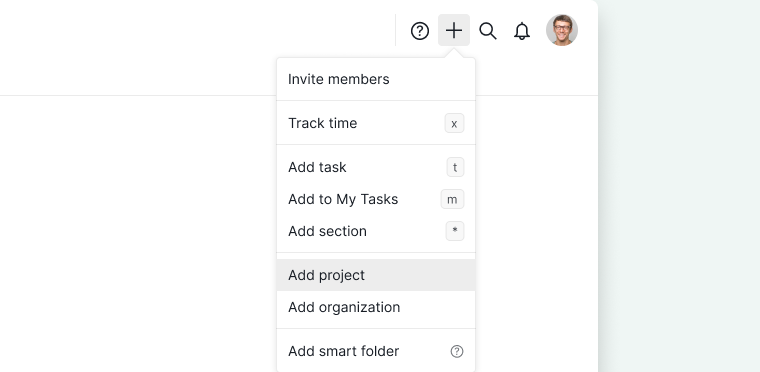This screenshot has width=760, height=372.
Task: Click the m shortcut badge for My Tasks
Action: coord(452,199)
